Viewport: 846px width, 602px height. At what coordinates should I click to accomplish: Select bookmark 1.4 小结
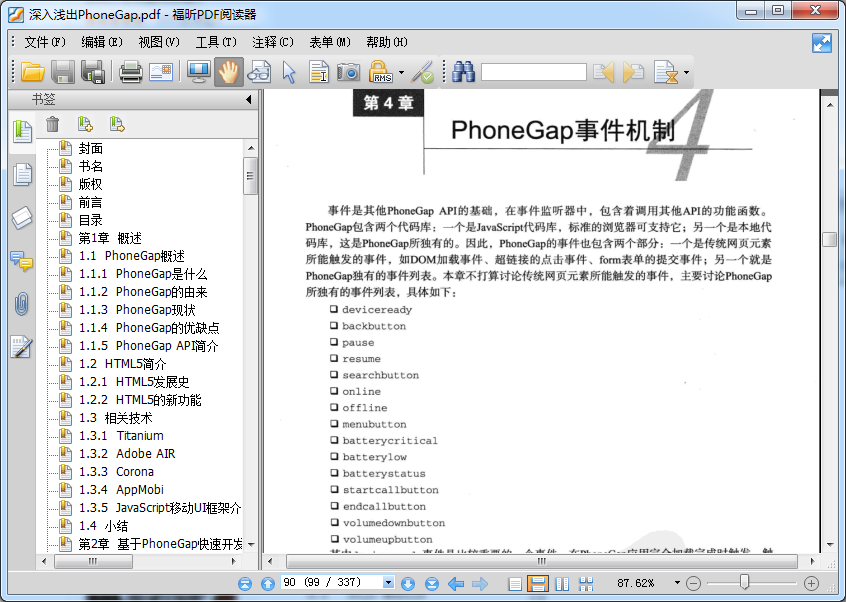click(104, 526)
